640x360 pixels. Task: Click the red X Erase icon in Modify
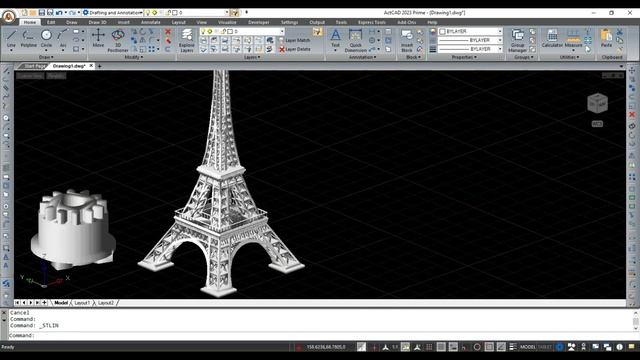168,31
